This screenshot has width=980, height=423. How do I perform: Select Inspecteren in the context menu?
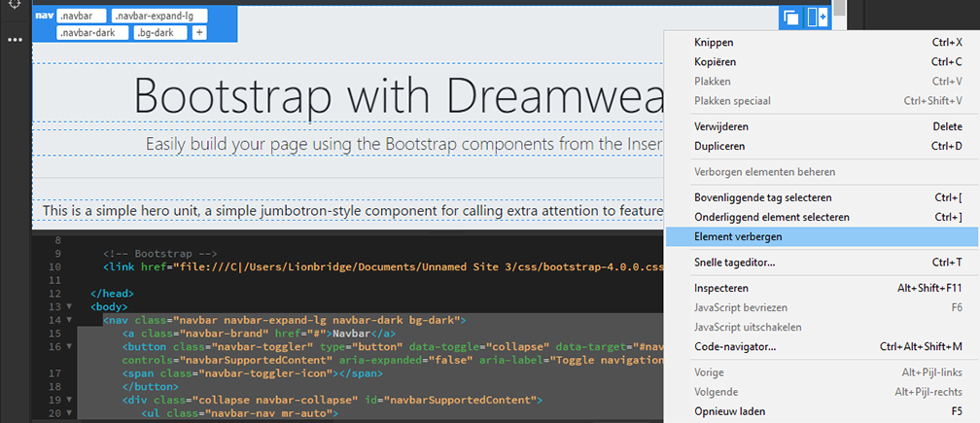720,288
